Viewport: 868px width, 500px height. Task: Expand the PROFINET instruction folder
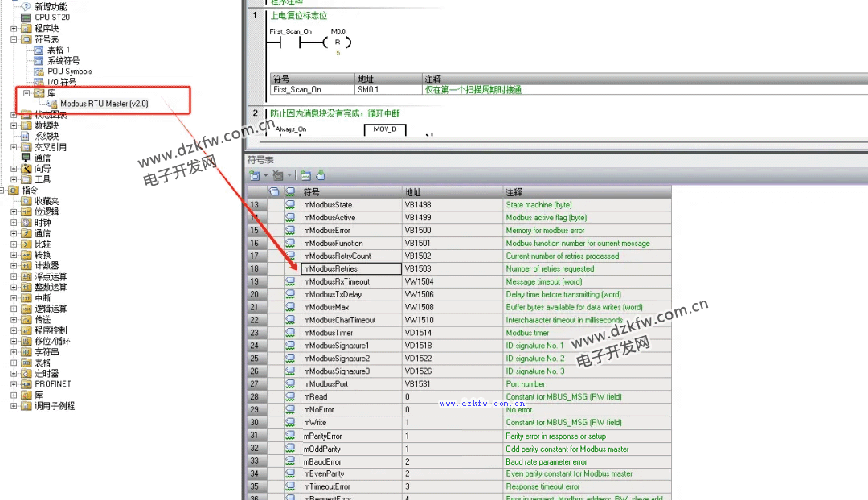click(14, 384)
